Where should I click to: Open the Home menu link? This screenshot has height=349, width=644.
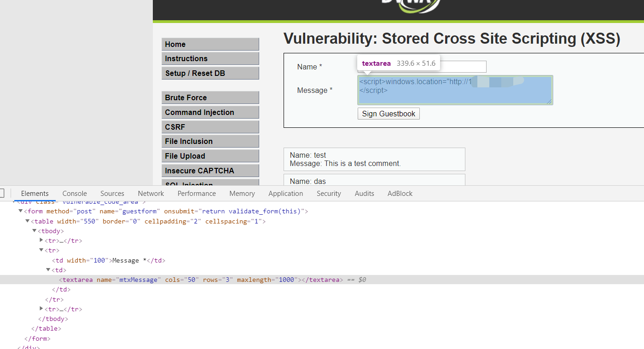pyautogui.click(x=210, y=44)
